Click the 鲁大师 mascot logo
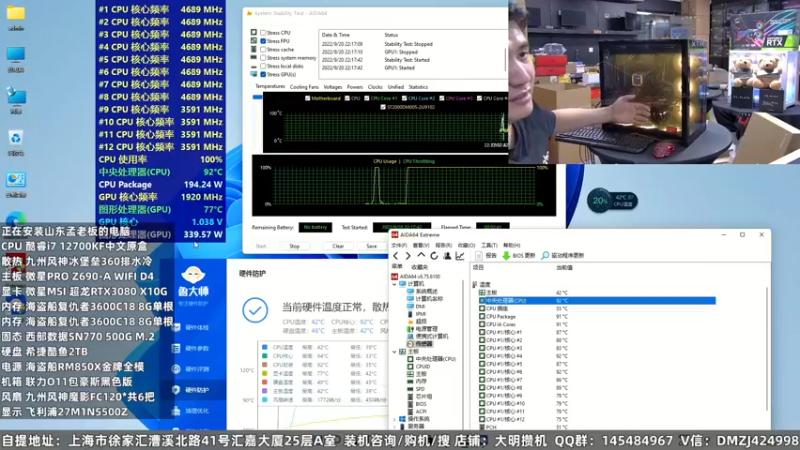This screenshot has width=800, height=450. [x=193, y=276]
